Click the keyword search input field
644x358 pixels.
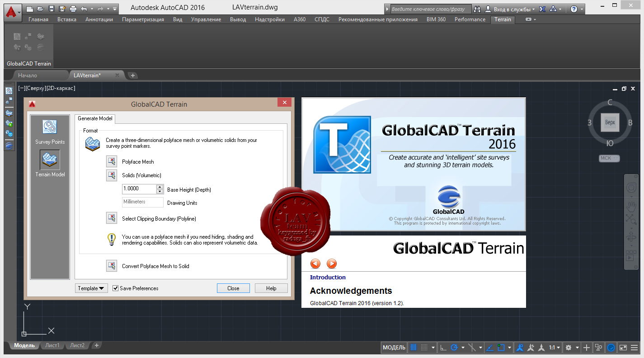(430, 9)
